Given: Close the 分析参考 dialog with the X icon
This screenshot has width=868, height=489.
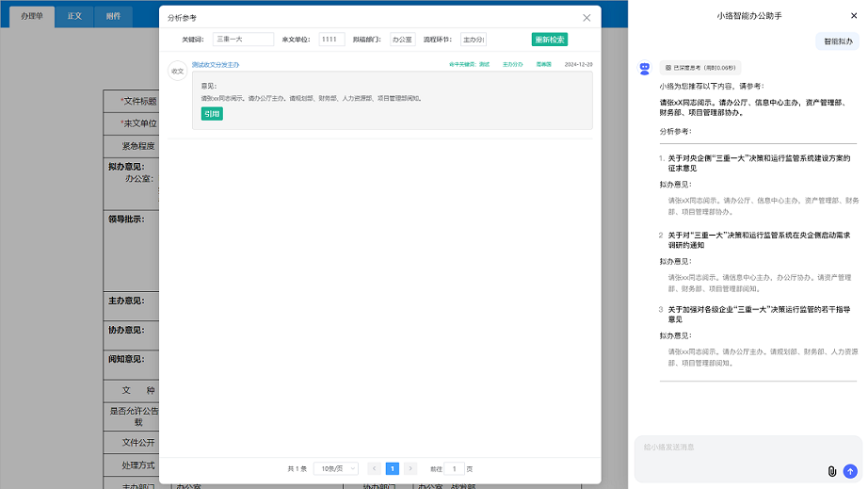Looking at the screenshot, I should tap(587, 18).
